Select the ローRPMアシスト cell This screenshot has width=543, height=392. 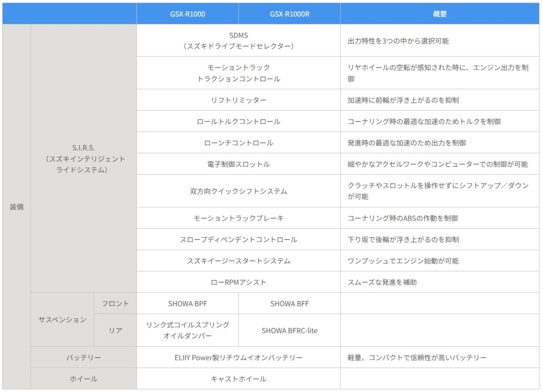click(238, 282)
